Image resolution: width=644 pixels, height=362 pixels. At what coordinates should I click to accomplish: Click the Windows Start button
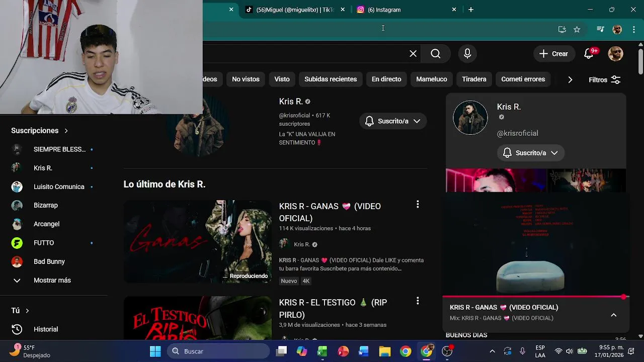[x=155, y=351]
